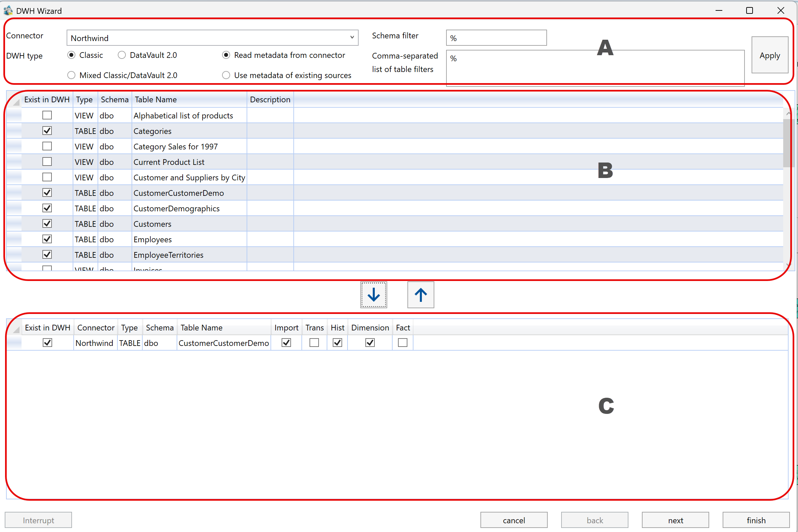Screen dimensions: 798x532
Task: Open the Connector dropdown showing Northwind
Action: 212,38
